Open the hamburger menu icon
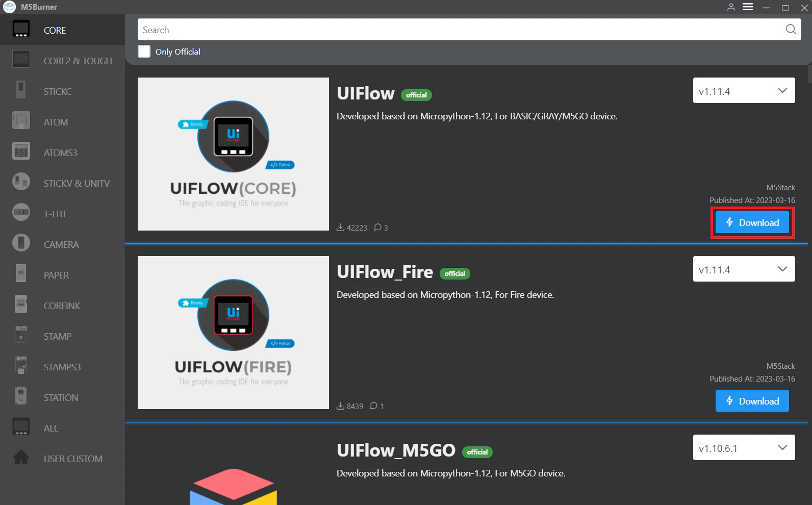This screenshot has width=812, height=505. pos(748,7)
